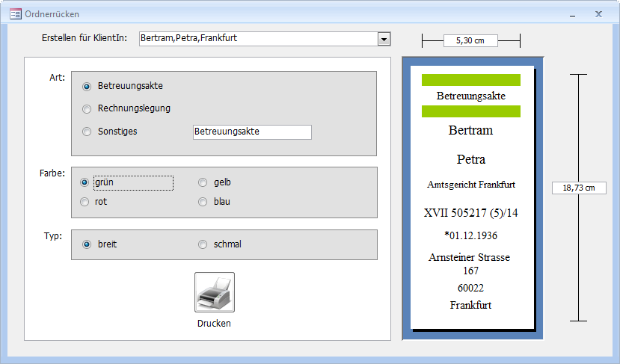Click the Petra first name in the preview
Image resolution: width=620 pixels, height=364 pixels.
click(471, 159)
